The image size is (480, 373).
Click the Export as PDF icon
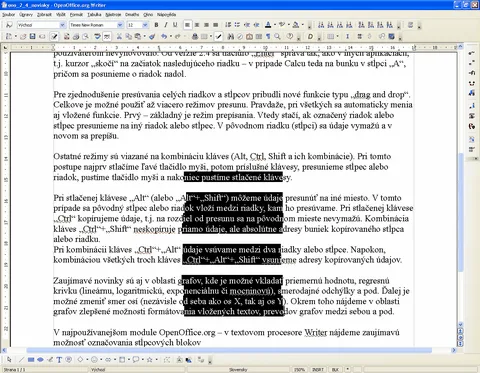pyautogui.click(x=66, y=36)
